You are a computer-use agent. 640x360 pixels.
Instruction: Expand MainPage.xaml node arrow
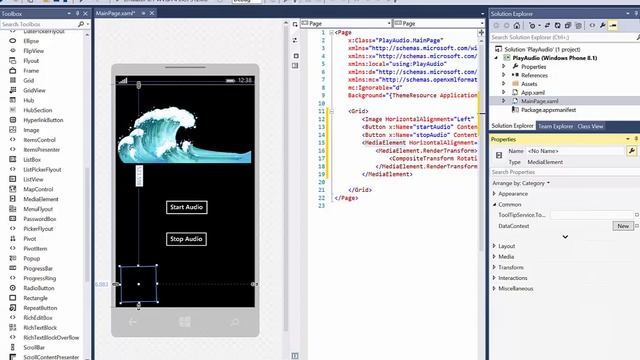tap(504, 101)
